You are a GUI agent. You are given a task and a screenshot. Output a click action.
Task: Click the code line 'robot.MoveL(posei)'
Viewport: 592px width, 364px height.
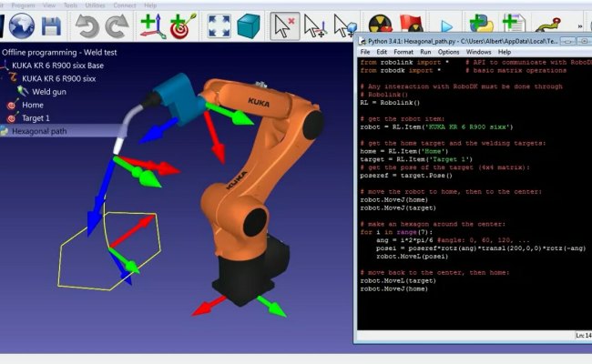point(412,257)
